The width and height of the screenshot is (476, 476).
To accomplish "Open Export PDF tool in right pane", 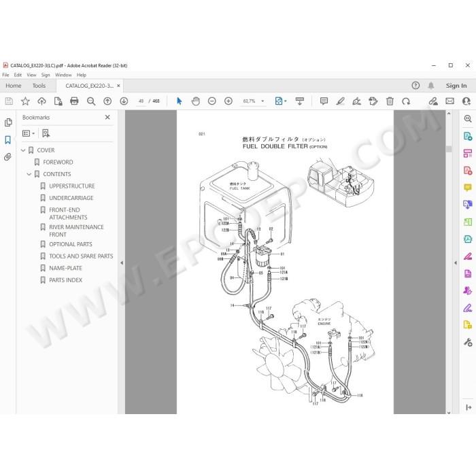I will (x=468, y=136).
